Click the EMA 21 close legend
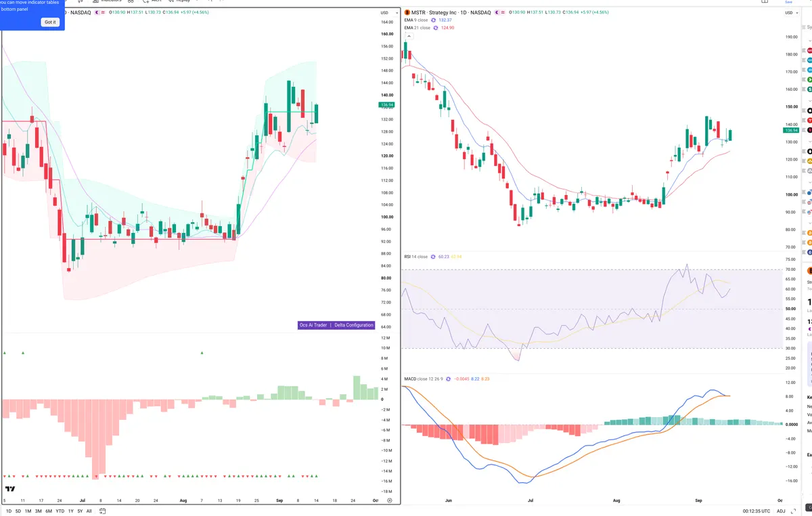 417,28
